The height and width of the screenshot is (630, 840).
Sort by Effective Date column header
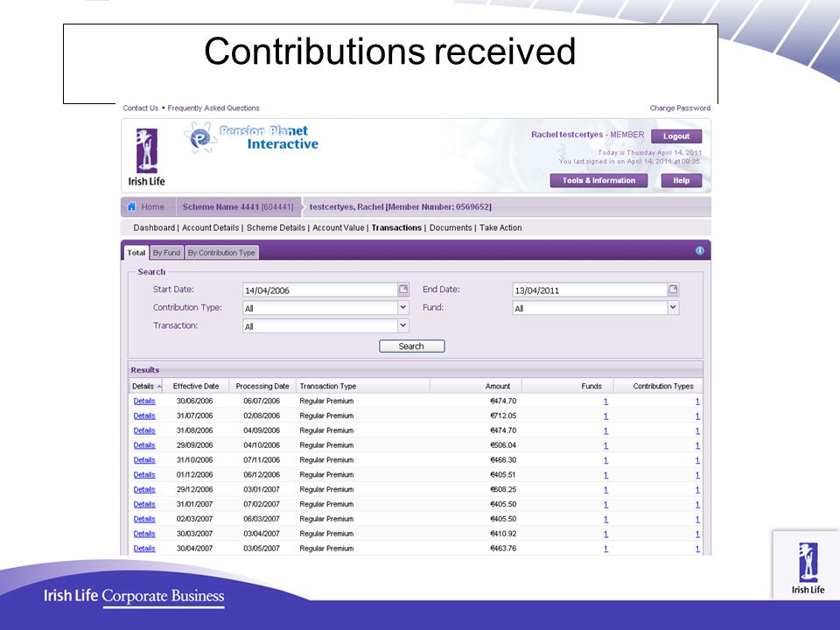pyautogui.click(x=196, y=386)
